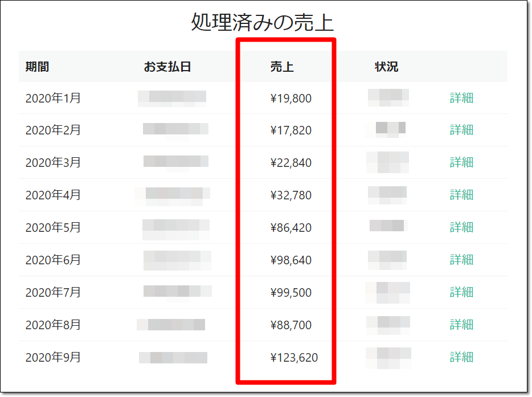Click the ¥99,500 sales value
Screen dimensions: 532x397
291,293
